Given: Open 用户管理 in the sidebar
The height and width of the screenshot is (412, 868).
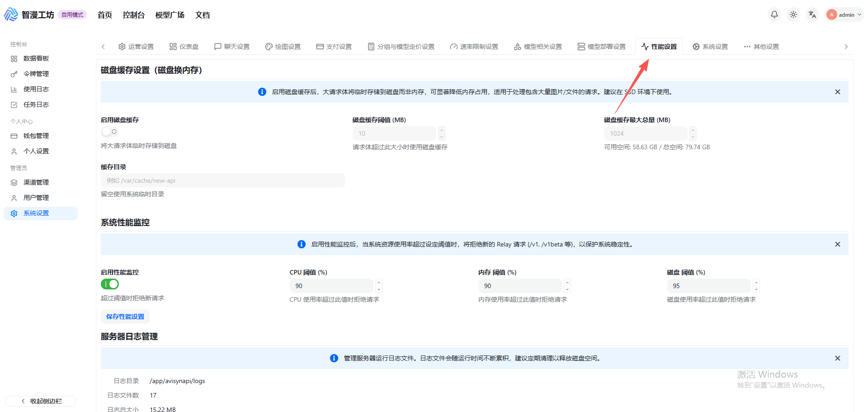Looking at the screenshot, I should tap(41, 198).
